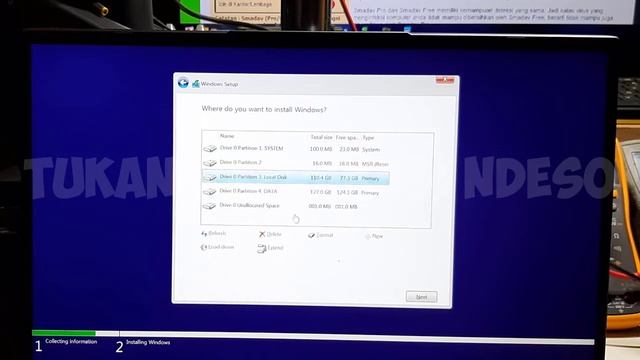This screenshot has width=640, height=360.
Task: Select Drive 0 Unallocated Space
Action: click(296, 206)
